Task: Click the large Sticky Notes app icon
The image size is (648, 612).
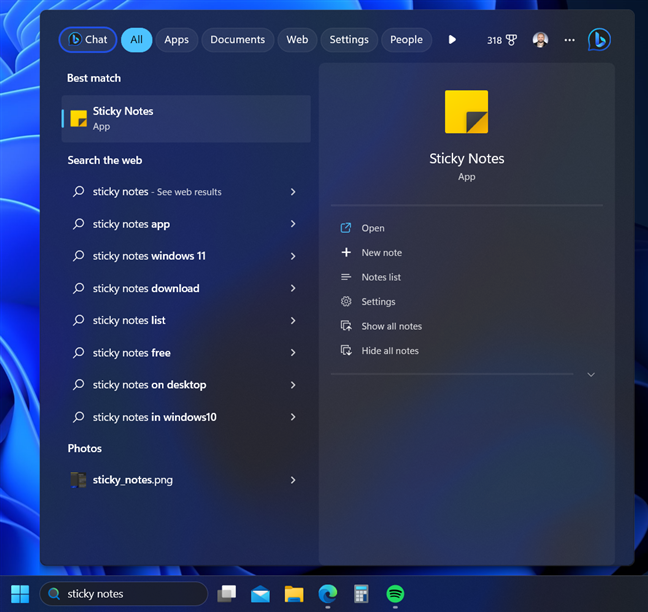Action: [x=466, y=112]
